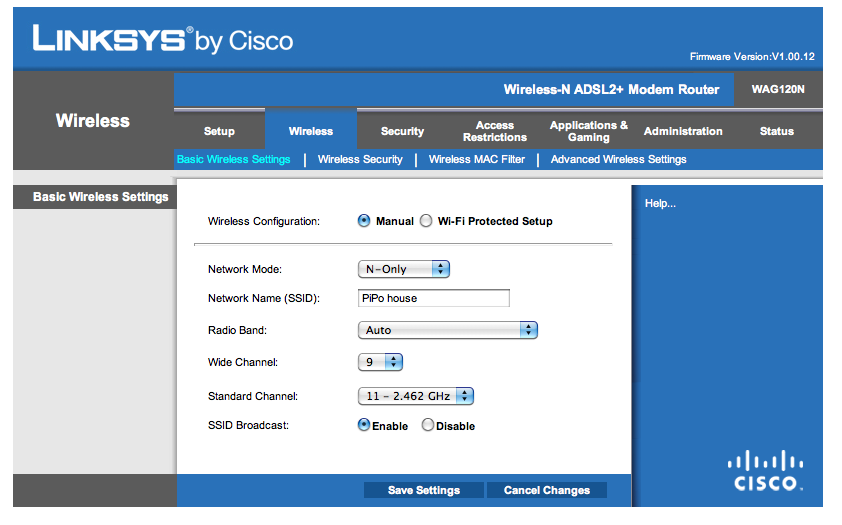The width and height of the screenshot is (842, 525).
Task: Click the Basic Wireless Settings sidebar heading
Action: coord(100,197)
